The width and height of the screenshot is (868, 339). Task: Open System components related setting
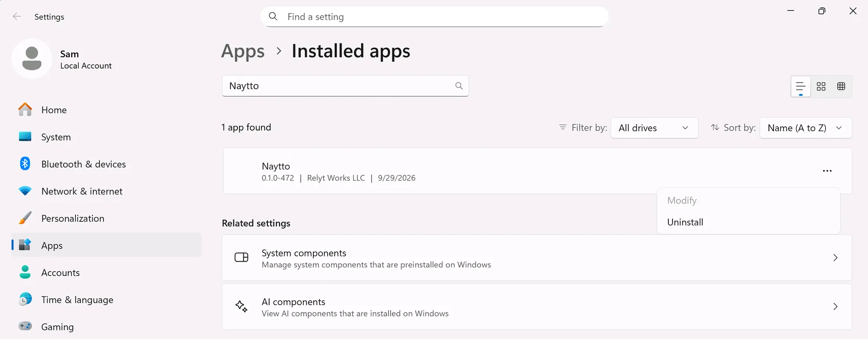pyautogui.click(x=537, y=258)
